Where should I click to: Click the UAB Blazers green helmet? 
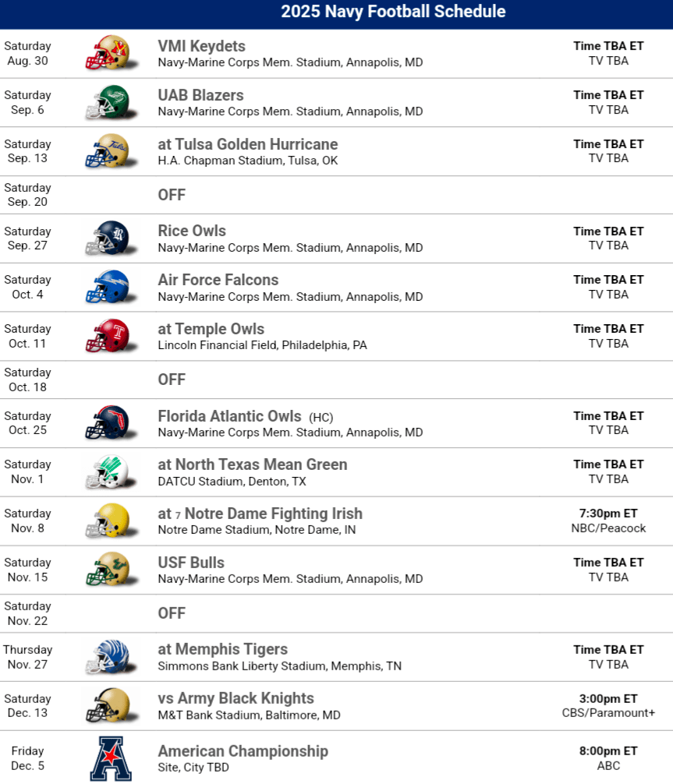click(108, 102)
